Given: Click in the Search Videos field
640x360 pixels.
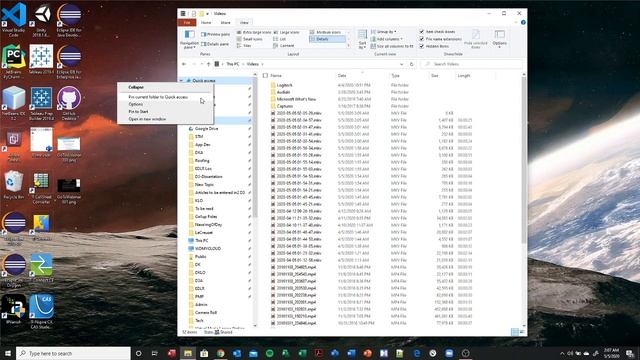Looking at the screenshot, I should pyautogui.click(x=471, y=64).
